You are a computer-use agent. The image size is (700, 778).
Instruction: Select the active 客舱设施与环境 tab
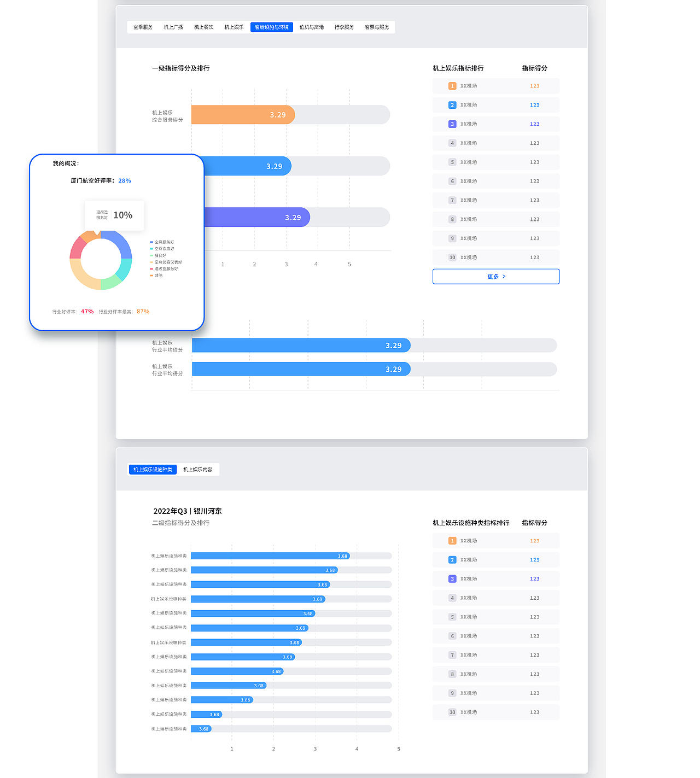[272, 27]
